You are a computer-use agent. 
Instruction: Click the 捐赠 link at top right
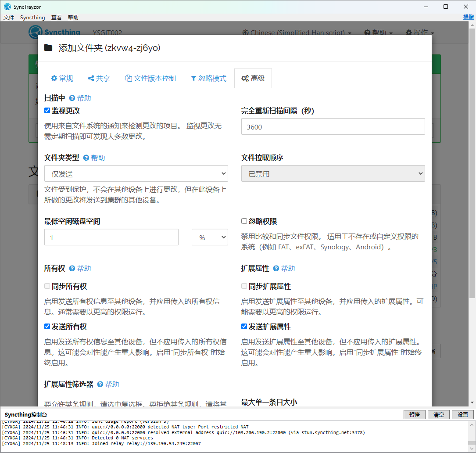tap(469, 17)
